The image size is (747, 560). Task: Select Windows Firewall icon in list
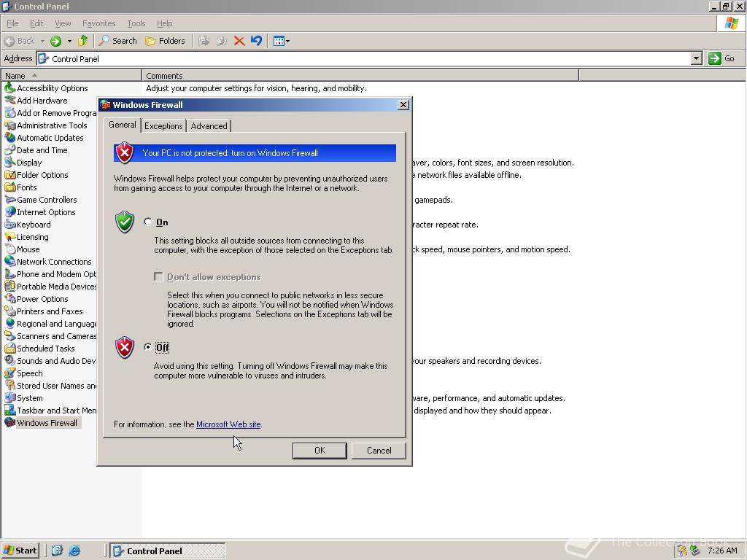pos(10,422)
